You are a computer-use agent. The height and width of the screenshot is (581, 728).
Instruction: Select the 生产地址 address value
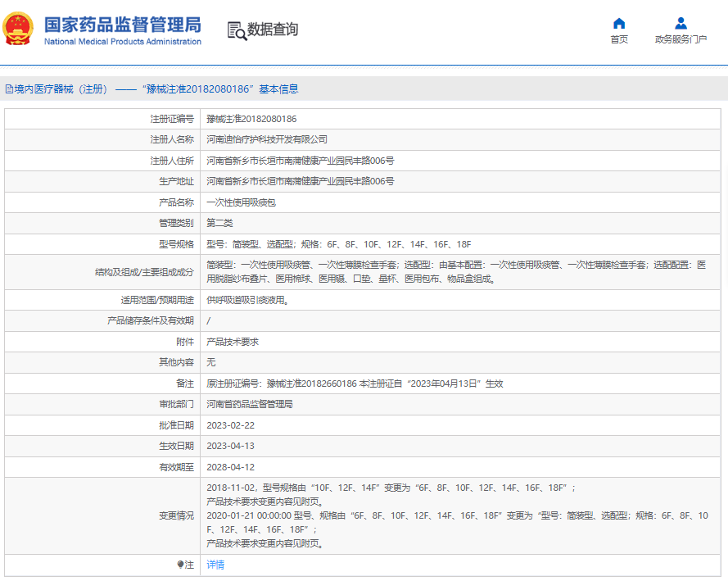pos(301,181)
